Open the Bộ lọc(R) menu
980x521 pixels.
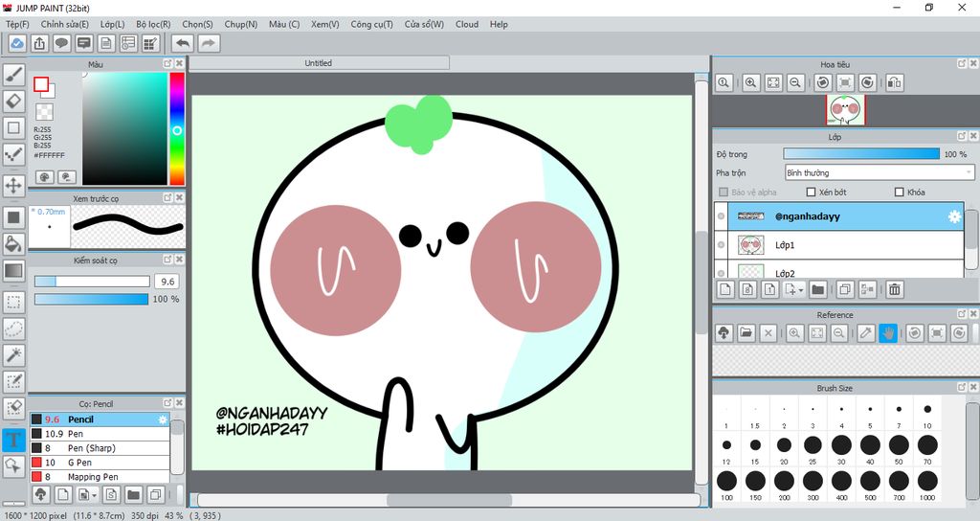[x=153, y=24]
